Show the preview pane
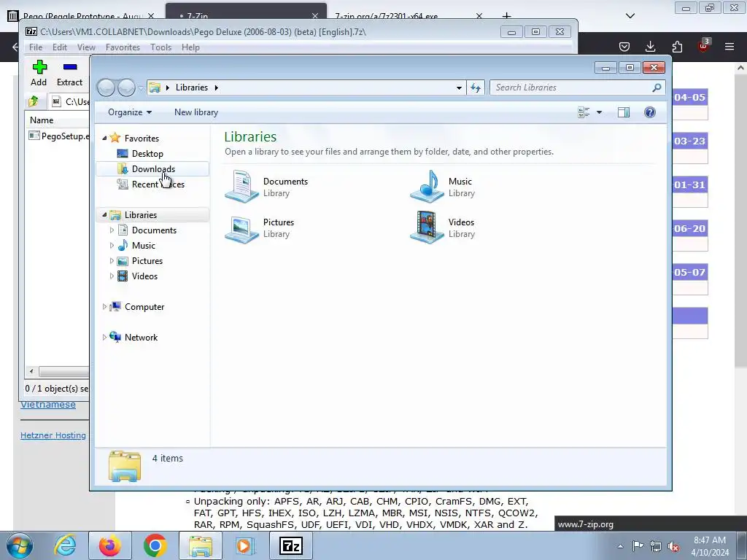This screenshot has width=747, height=560. click(624, 112)
